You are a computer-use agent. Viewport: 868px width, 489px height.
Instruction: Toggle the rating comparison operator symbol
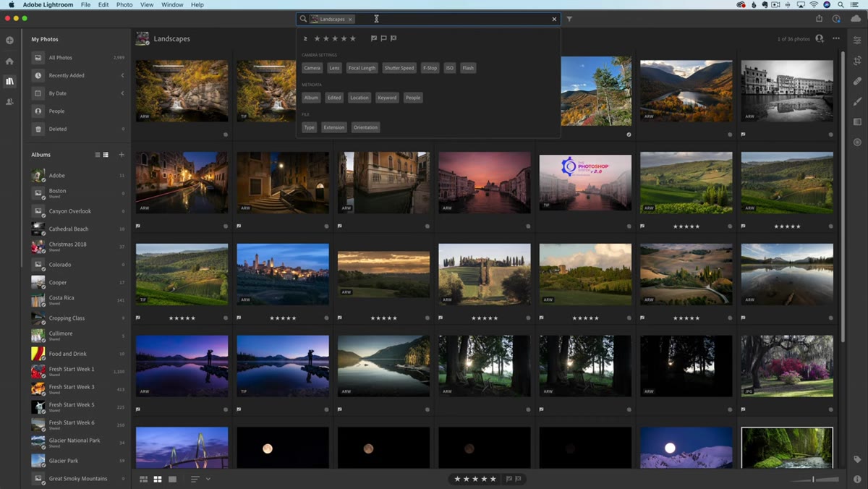[305, 38]
